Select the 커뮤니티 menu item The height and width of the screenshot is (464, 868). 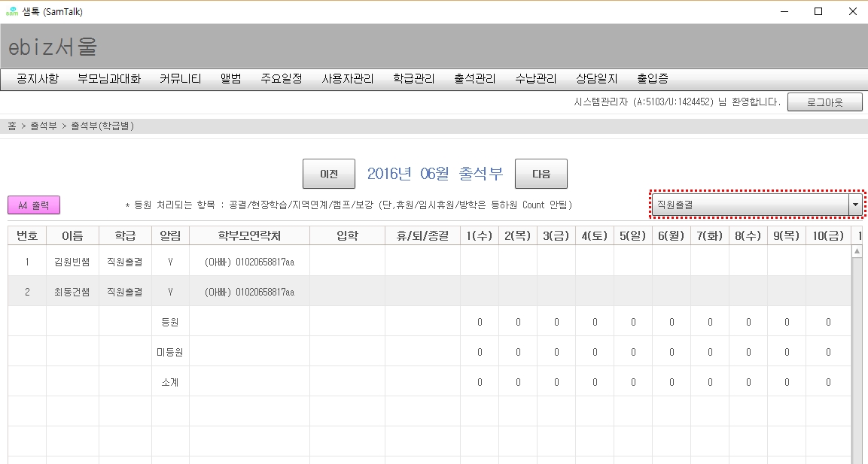point(180,78)
